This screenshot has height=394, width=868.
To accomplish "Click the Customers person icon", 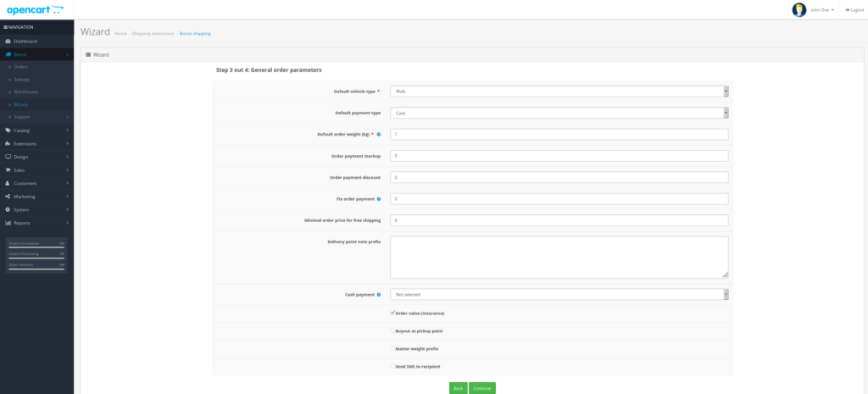I will click(8, 183).
